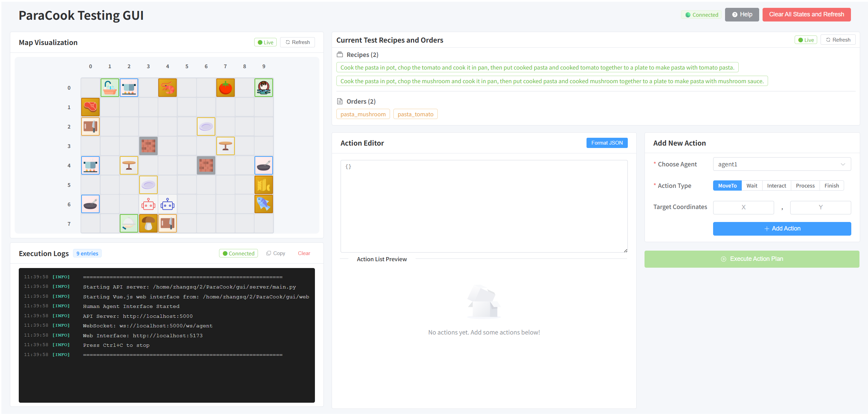Click the shrimp ingredient tile
The width and height of the screenshot is (868, 416).
[168, 88]
